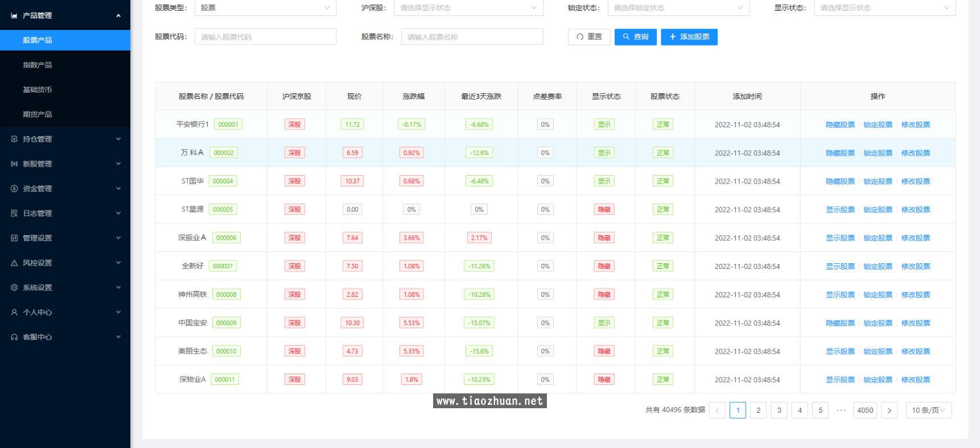Go to page 2
This screenshot has height=448, width=980.
[758, 410]
